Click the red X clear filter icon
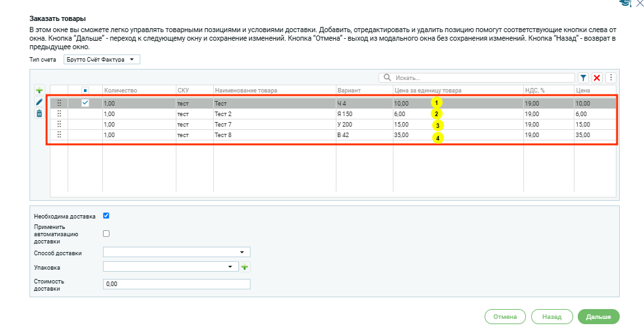The image size is (644, 334). [597, 77]
